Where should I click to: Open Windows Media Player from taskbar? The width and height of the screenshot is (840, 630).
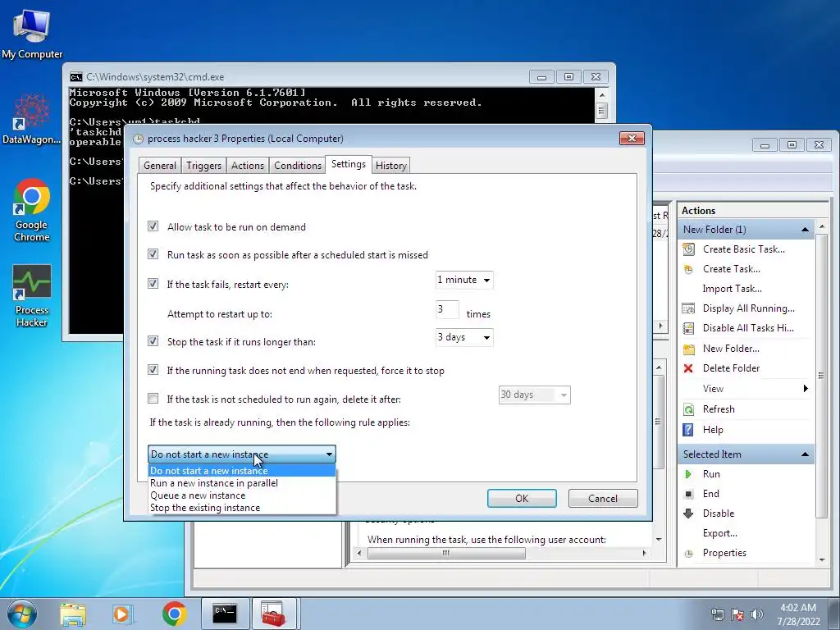pyautogui.click(x=121, y=614)
